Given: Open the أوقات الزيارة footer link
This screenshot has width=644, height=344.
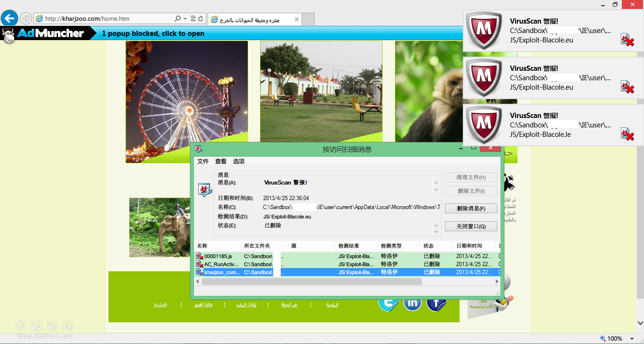Looking at the screenshot, I should click(246, 305).
